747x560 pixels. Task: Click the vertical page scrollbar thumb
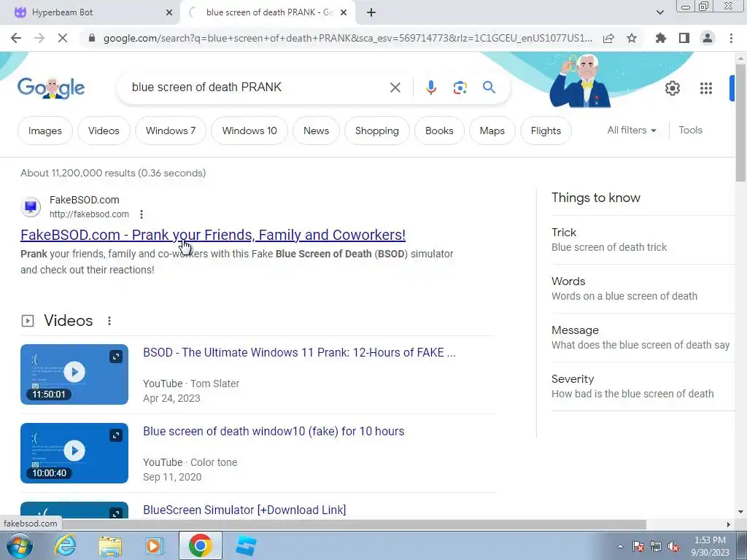coord(740,122)
